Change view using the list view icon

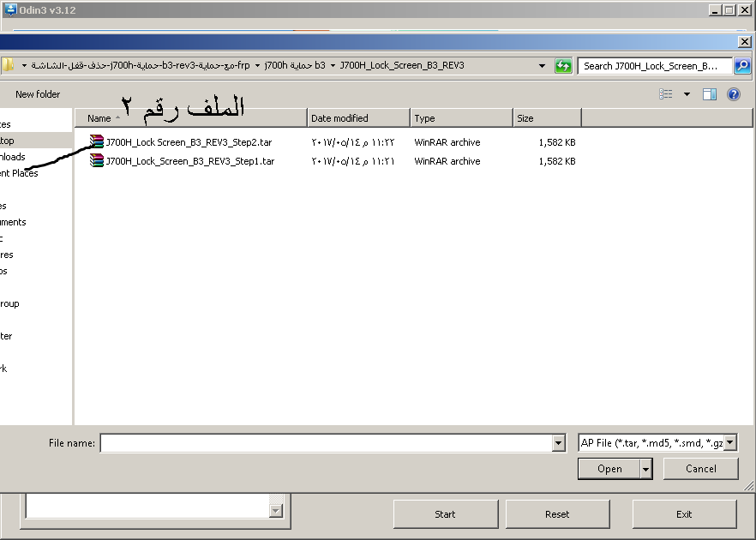(666, 94)
